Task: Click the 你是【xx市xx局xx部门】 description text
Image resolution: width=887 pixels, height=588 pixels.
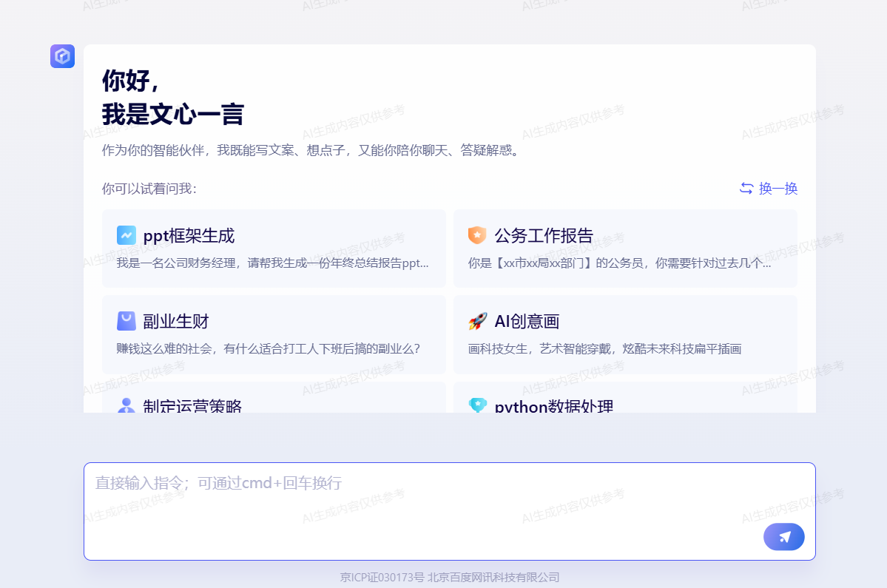Action: (619, 263)
